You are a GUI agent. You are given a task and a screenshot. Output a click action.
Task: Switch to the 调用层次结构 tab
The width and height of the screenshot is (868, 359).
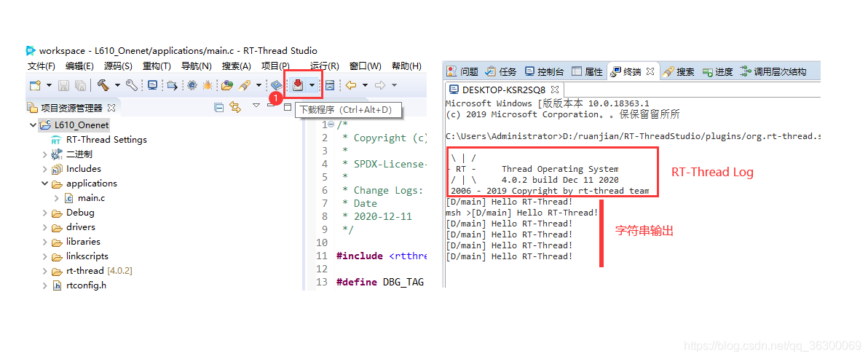pyautogui.click(x=773, y=71)
